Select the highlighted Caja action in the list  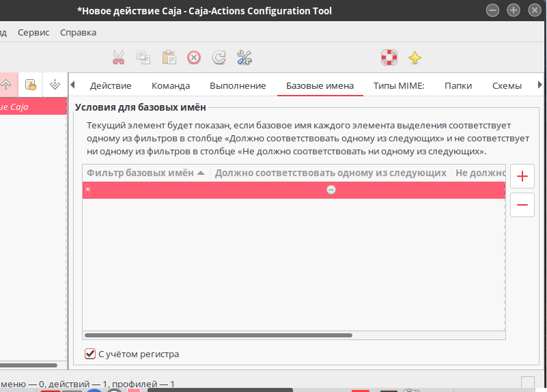point(33,107)
